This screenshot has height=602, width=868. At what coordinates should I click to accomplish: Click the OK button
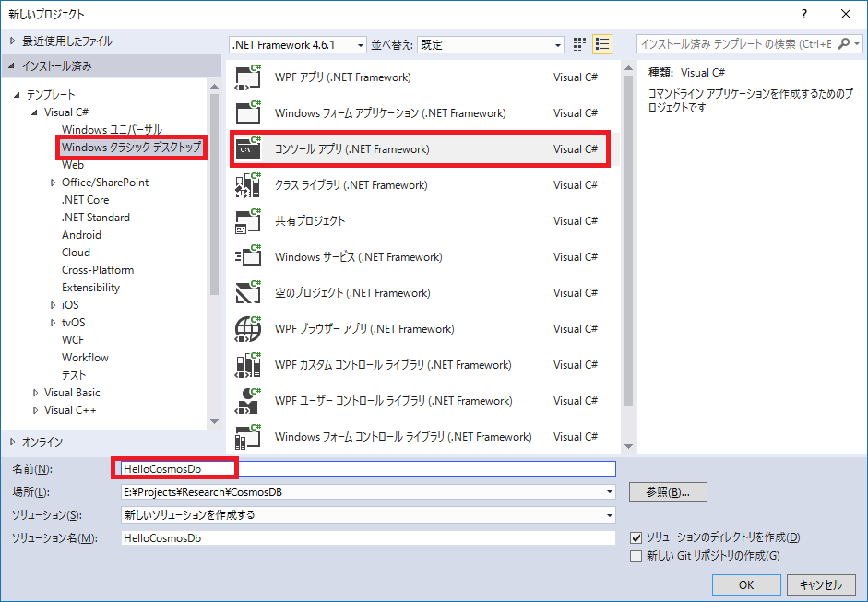(x=746, y=584)
